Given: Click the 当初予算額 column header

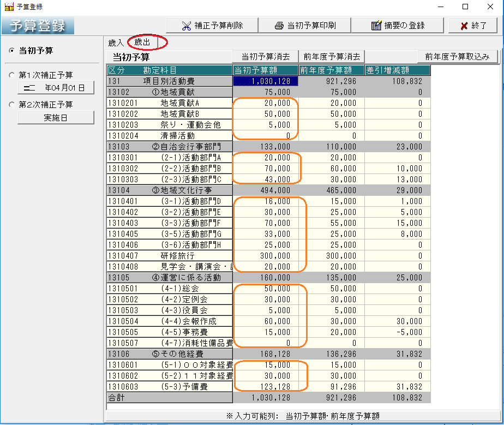Looking at the screenshot, I should tap(265, 70).
